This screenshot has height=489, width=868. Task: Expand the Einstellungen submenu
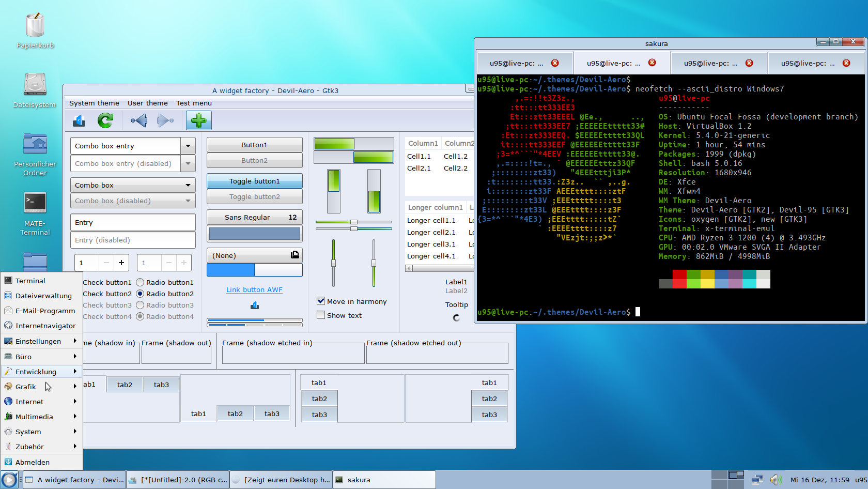point(41,341)
